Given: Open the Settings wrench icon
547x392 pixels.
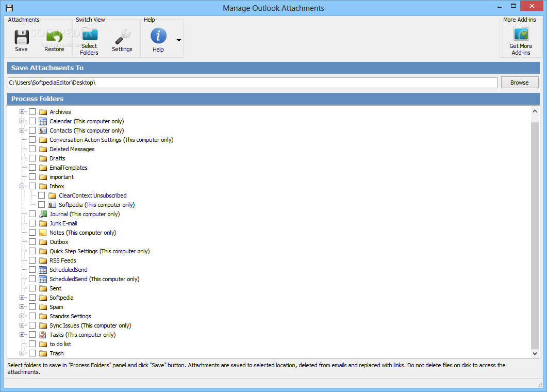Looking at the screenshot, I should [x=123, y=37].
